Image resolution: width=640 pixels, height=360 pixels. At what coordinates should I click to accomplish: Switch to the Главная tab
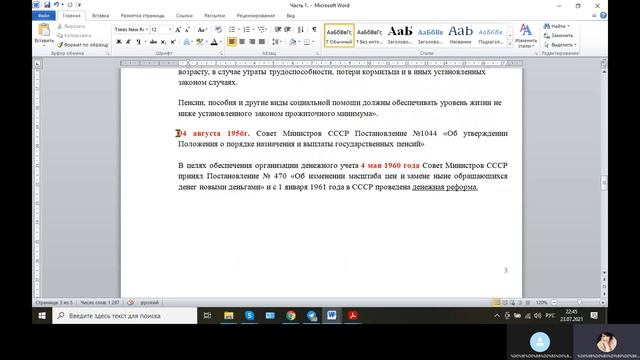[72, 16]
